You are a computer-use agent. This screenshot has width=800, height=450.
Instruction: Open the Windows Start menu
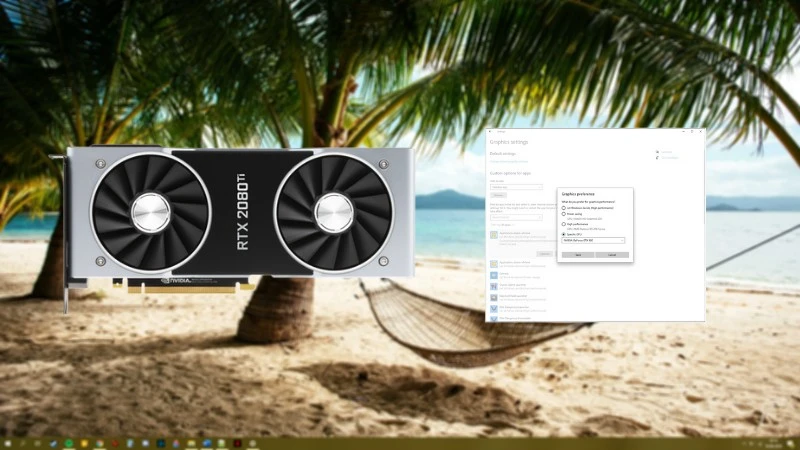pos(8,443)
